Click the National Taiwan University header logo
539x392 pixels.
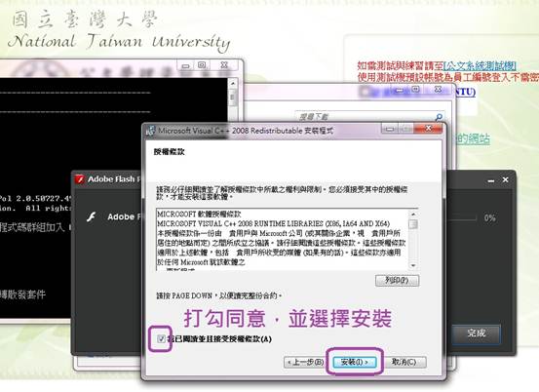119,30
